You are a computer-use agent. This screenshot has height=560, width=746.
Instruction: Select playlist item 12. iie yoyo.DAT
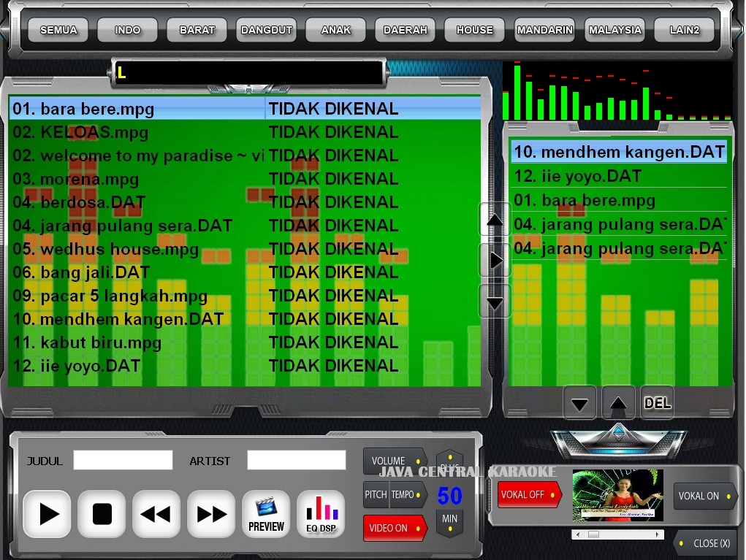[x=619, y=177]
